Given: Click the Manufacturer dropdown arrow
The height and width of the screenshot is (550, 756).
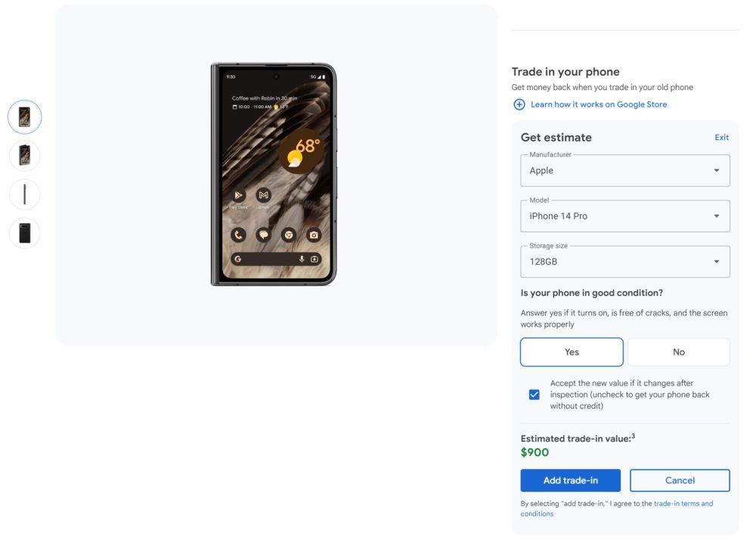Looking at the screenshot, I should (x=717, y=170).
